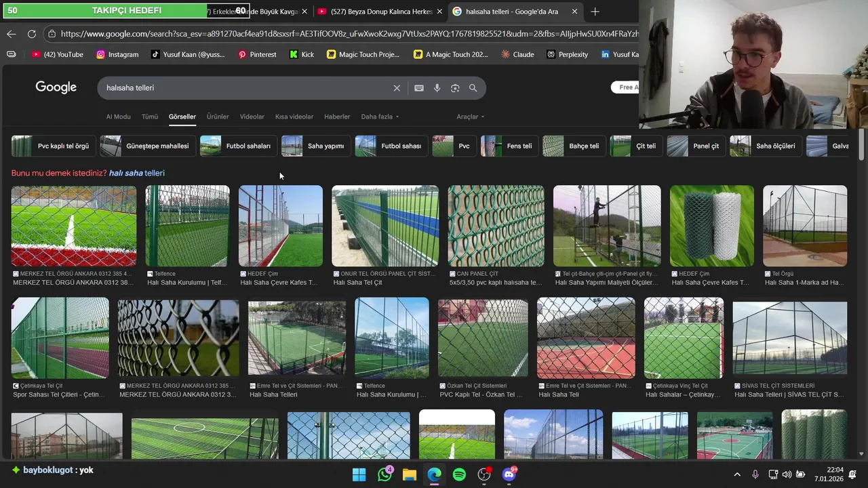This screenshot has width=868, height=488.
Task: Open new browser tab with plus icon
Action: (x=595, y=12)
